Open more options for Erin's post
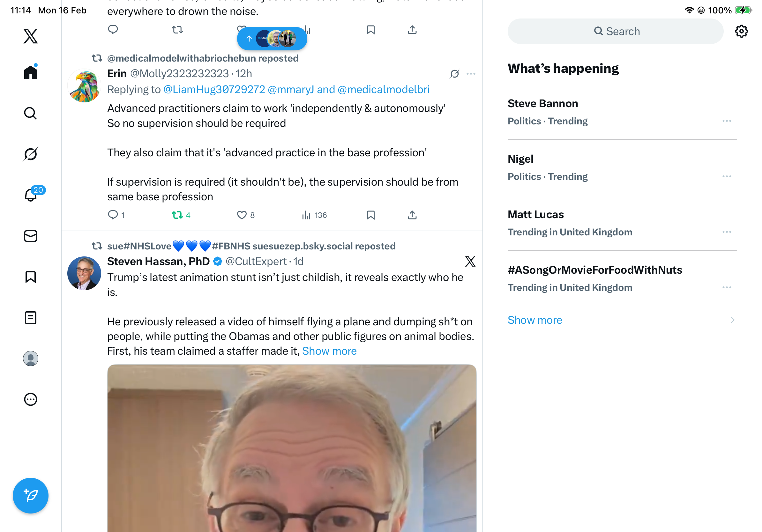 [x=471, y=74]
